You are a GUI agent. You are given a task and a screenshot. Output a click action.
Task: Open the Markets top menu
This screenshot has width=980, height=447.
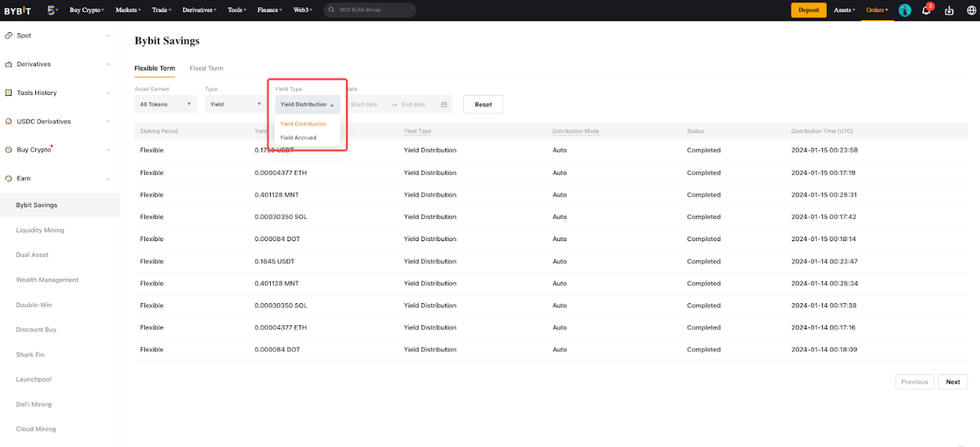[128, 10]
